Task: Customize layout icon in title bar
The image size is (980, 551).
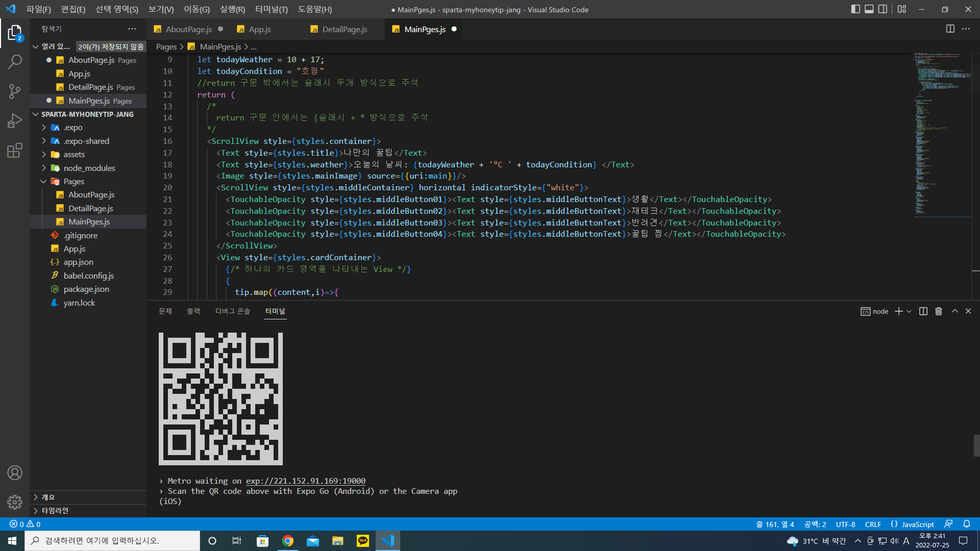Action: (x=902, y=9)
